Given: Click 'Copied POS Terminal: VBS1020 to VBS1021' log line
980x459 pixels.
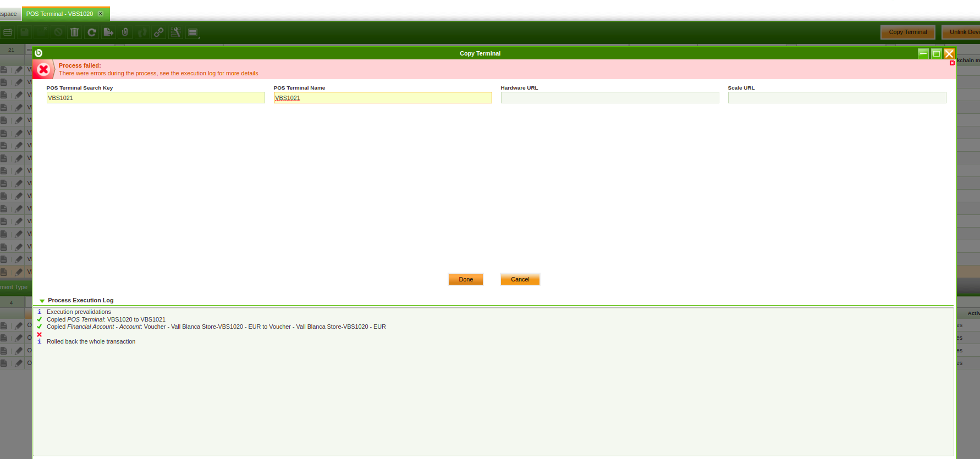Looking at the screenshot, I should [x=106, y=319].
